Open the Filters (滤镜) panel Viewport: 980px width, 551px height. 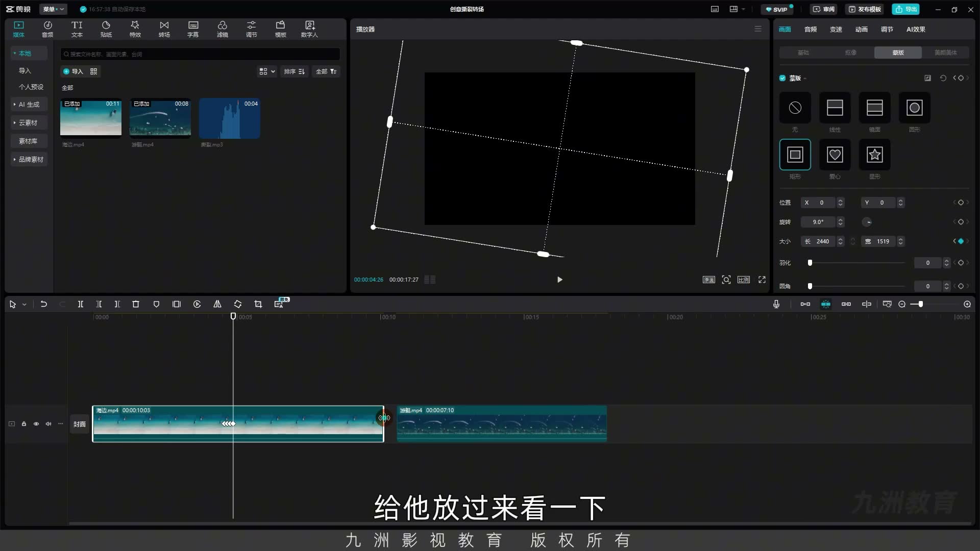pyautogui.click(x=223, y=29)
